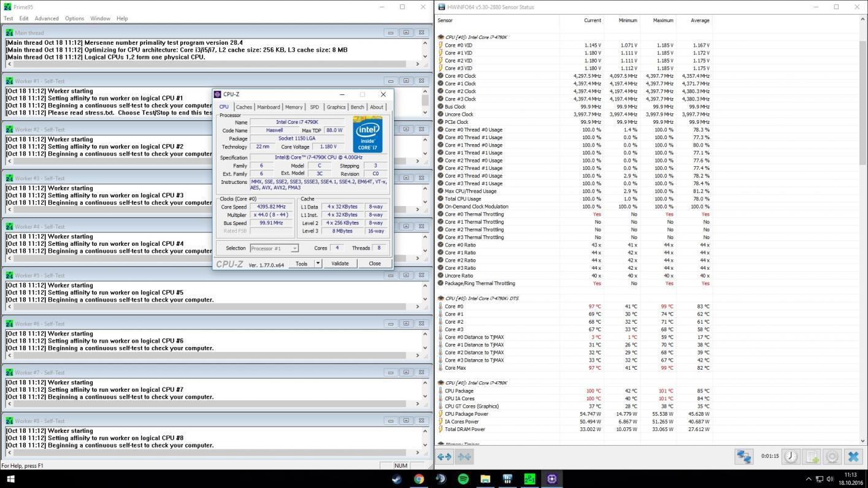Click the HWiNFO collapse columns arrows icon
The image size is (868, 488).
click(464, 457)
